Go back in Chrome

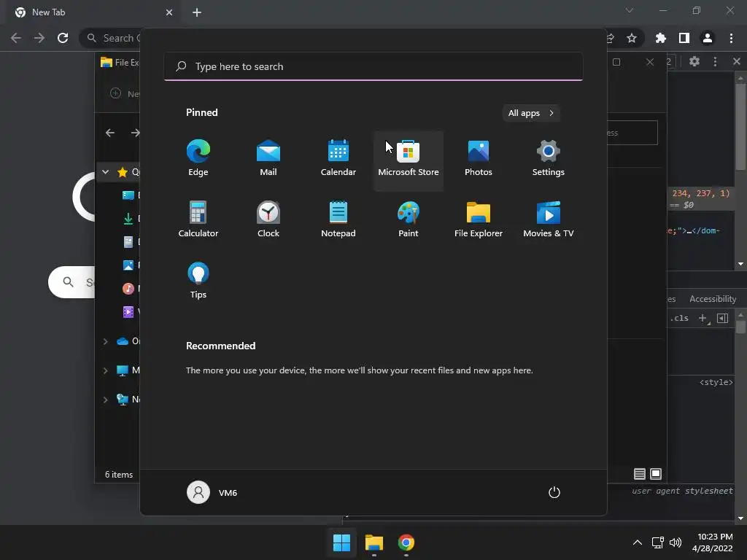(x=16, y=38)
